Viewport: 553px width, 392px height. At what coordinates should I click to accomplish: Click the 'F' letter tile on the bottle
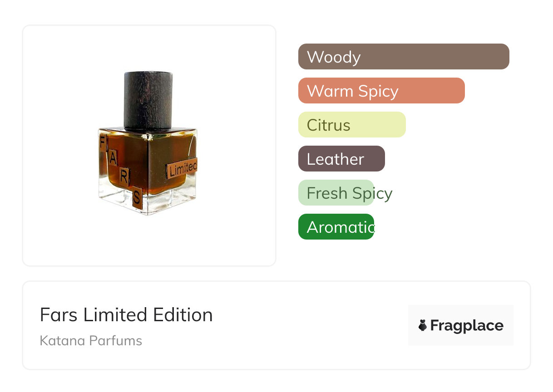[101, 144]
